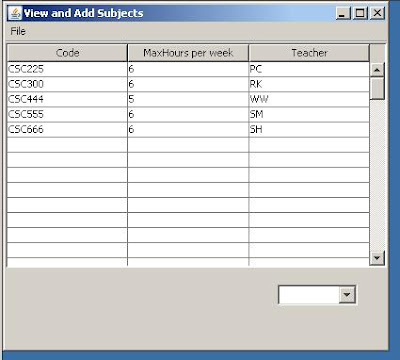
Task: Click inside the empty combo box field
Action: (309, 295)
